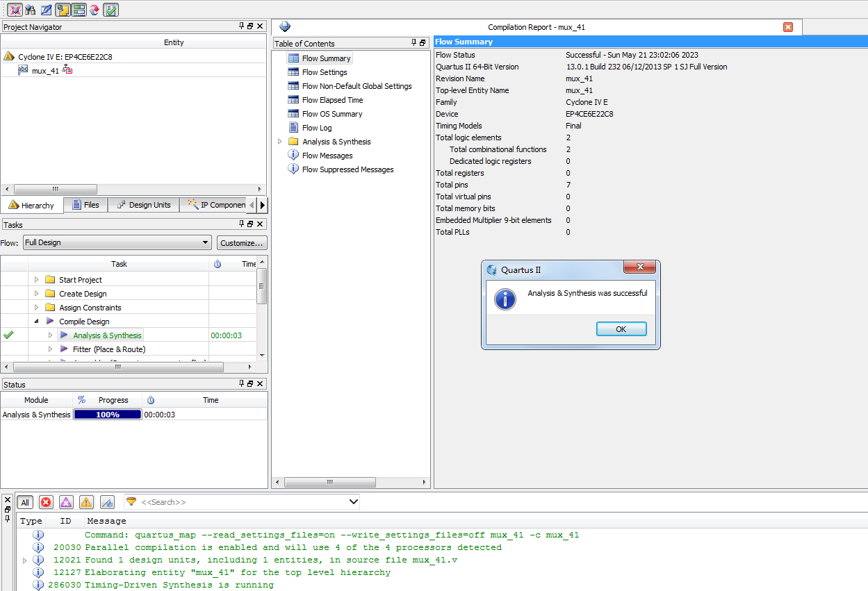Image resolution: width=868 pixels, height=591 pixels.
Task: Toggle the critical warning messages filter
Action: pyautogui.click(x=66, y=502)
